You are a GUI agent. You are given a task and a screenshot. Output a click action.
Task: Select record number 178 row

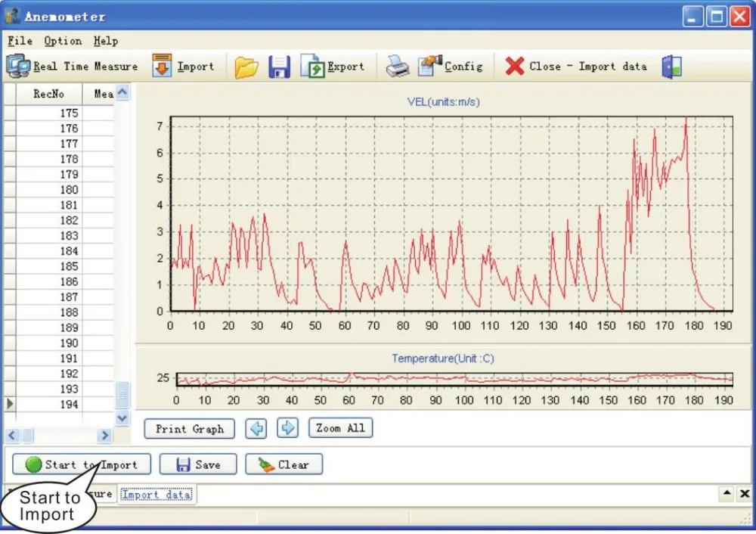click(x=59, y=159)
